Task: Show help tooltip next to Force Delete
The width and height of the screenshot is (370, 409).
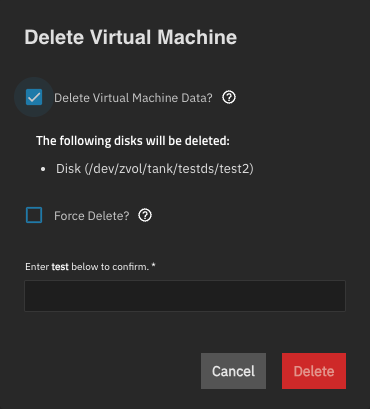Action: pos(145,215)
